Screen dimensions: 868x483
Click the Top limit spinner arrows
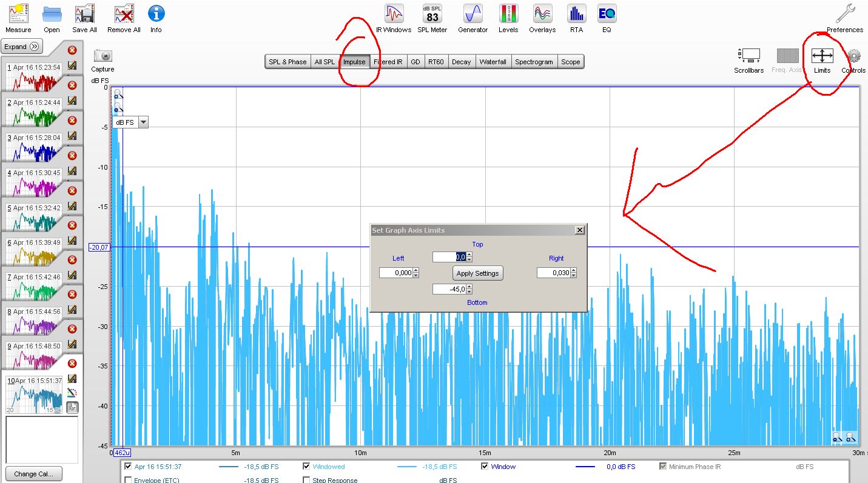pyautogui.click(x=469, y=257)
